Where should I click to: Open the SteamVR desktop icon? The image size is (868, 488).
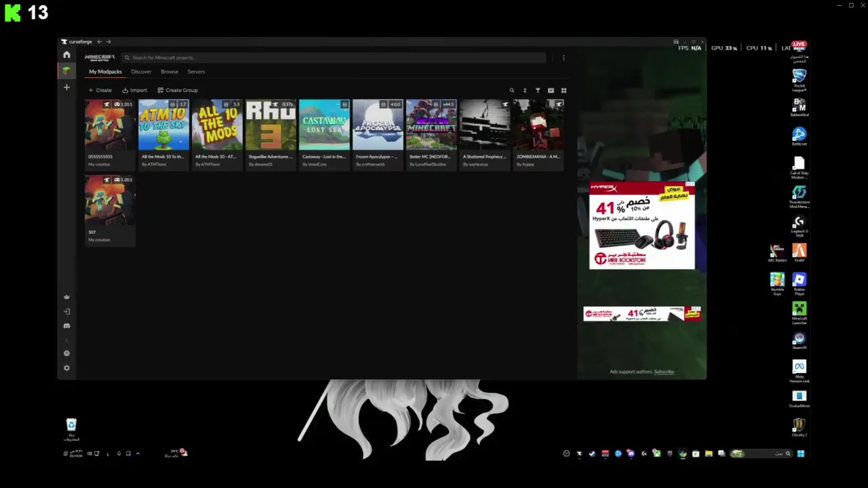pyautogui.click(x=800, y=341)
